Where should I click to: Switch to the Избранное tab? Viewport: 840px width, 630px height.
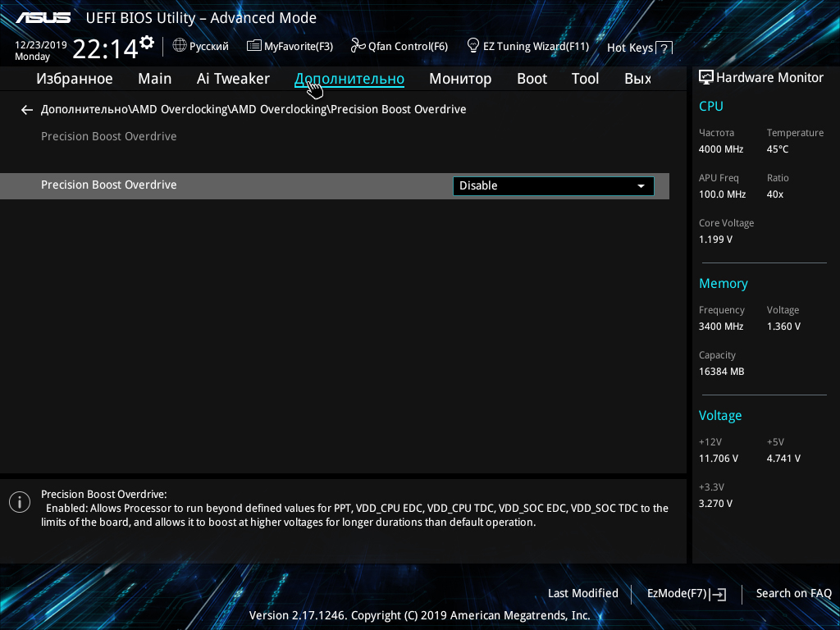coord(75,79)
